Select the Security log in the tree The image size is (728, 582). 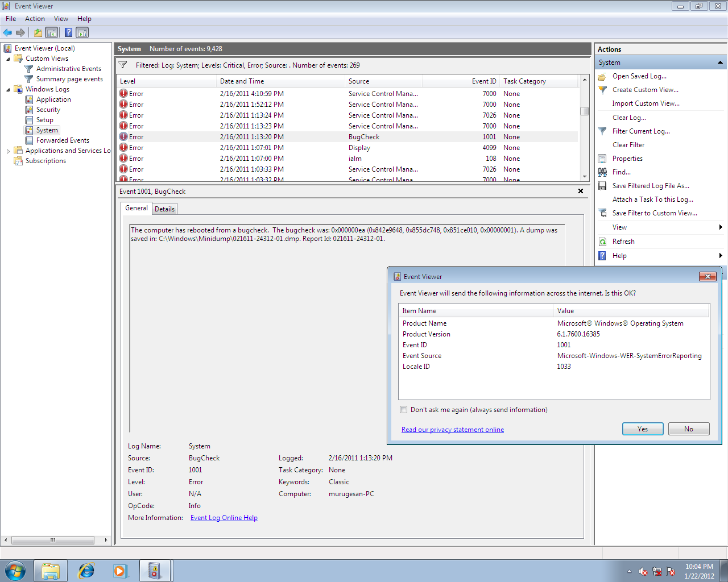click(x=48, y=110)
